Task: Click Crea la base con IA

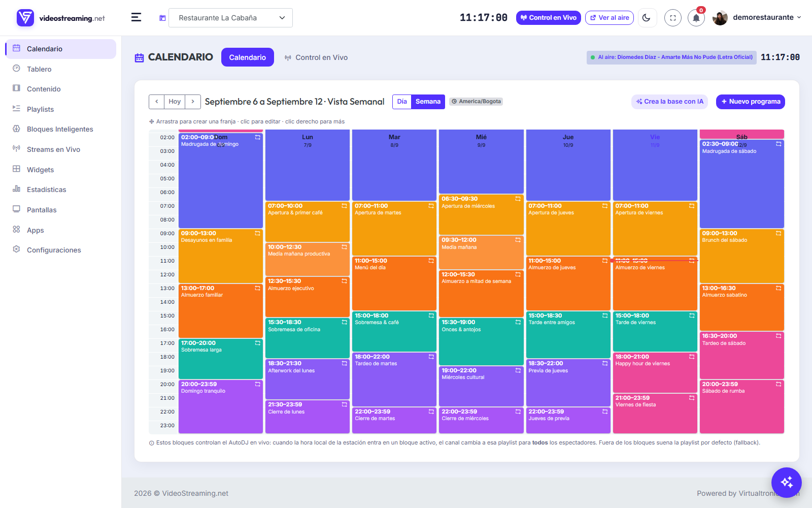Action: 670,102
